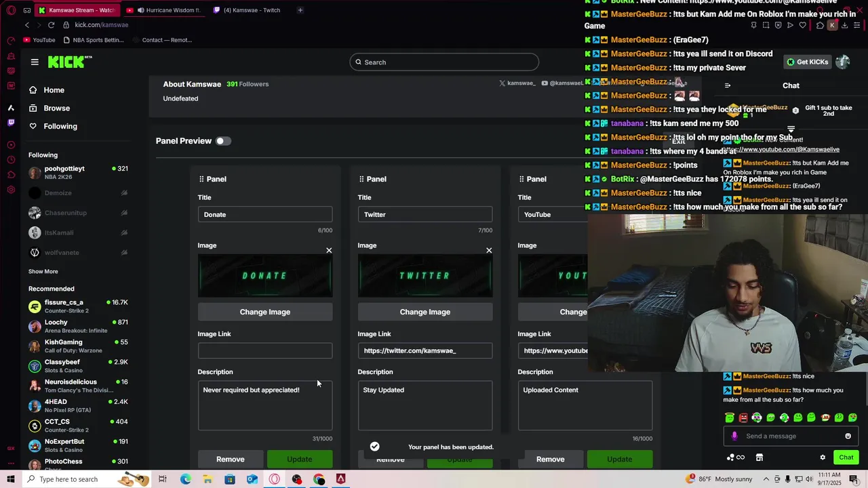Edit the YouTube panel description box
The image size is (868, 488).
tap(585, 405)
